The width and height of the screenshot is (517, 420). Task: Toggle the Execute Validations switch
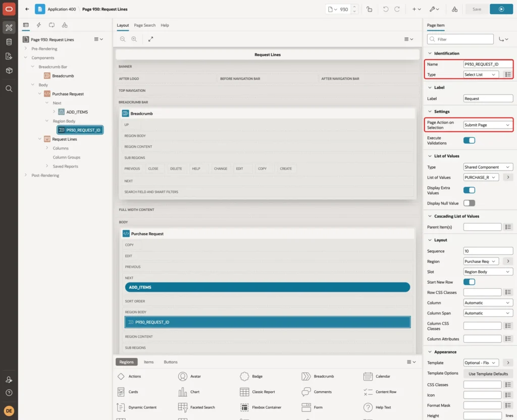click(469, 140)
